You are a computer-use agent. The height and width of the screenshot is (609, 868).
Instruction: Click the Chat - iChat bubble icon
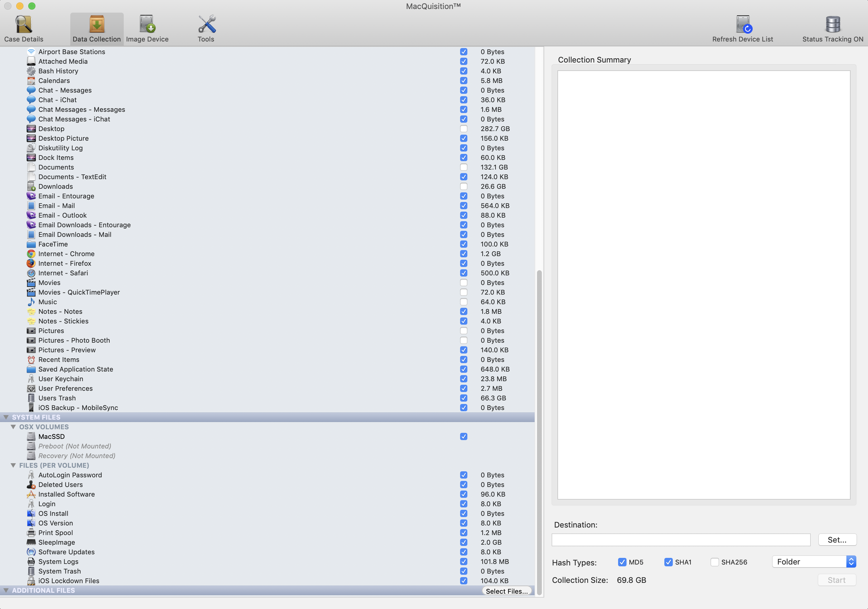(x=31, y=100)
